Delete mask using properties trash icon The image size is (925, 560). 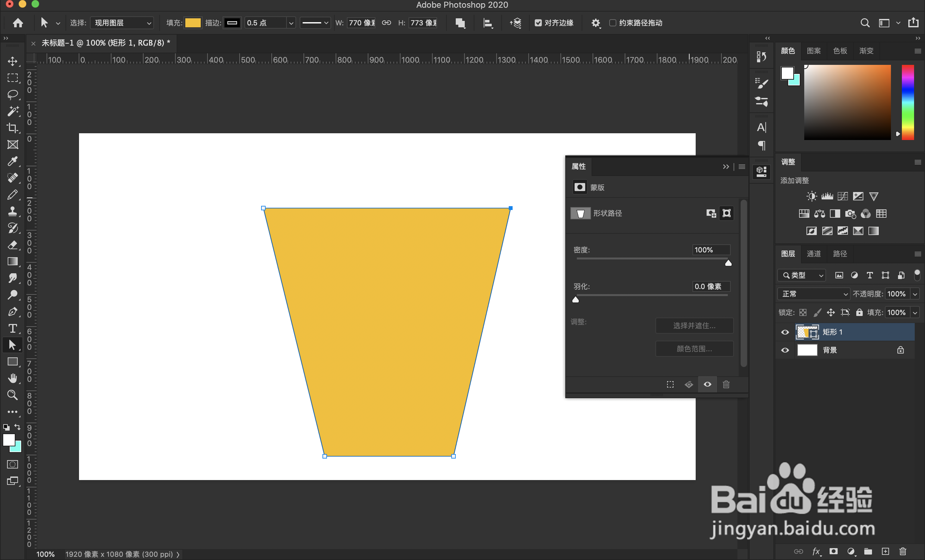(x=726, y=384)
